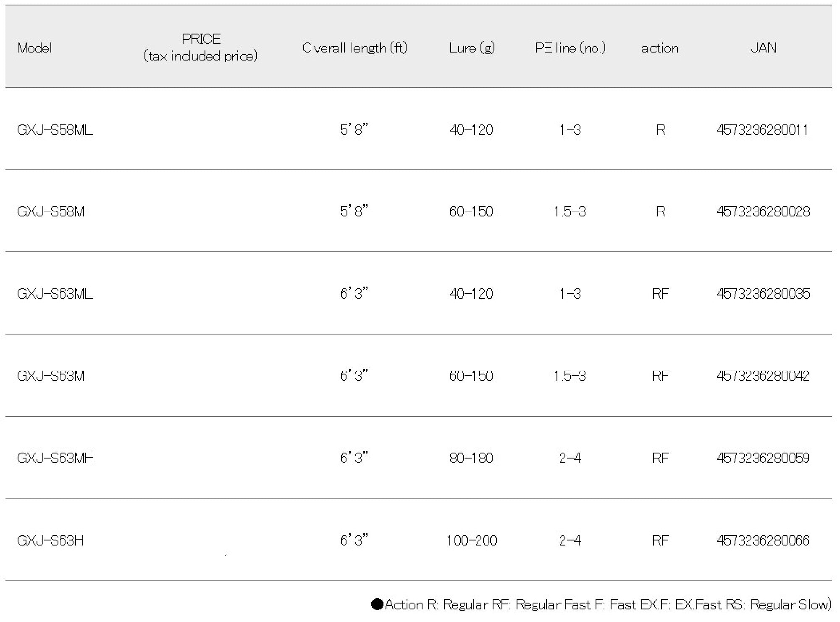Click JAN code ending in 280028
Image resolution: width=840 pixels, height=622 pixels.
pos(763,211)
